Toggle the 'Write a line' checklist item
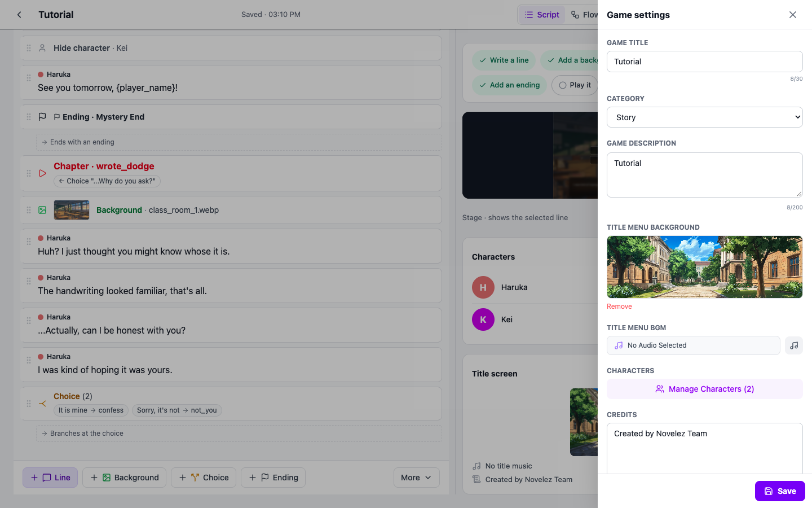Image resolution: width=812 pixels, height=508 pixels. click(504, 60)
